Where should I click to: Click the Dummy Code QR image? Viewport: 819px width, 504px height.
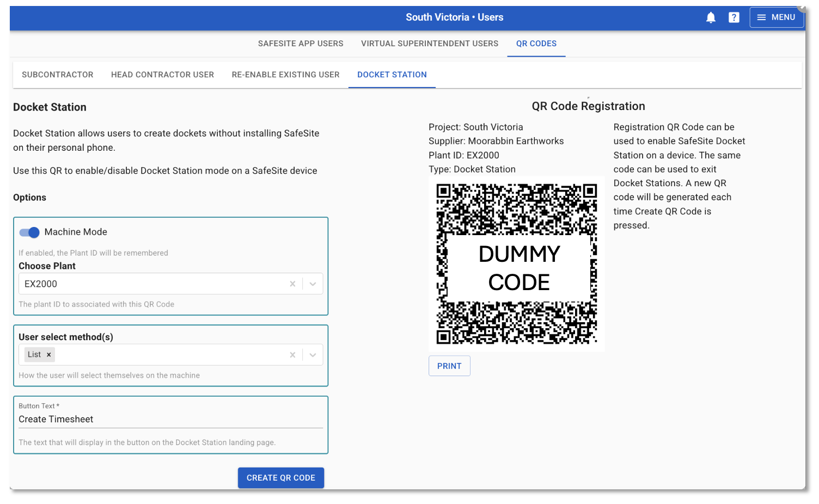(x=517, y=264)
